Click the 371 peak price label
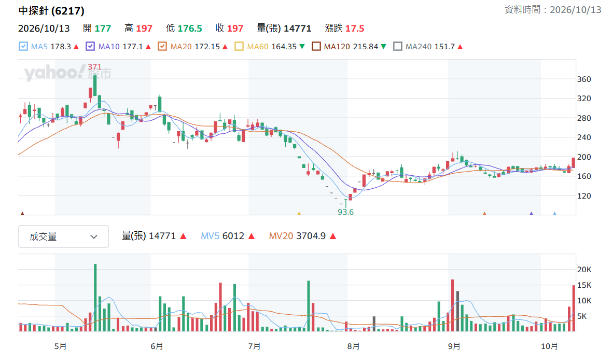The image size is (613, 364). 94,67
